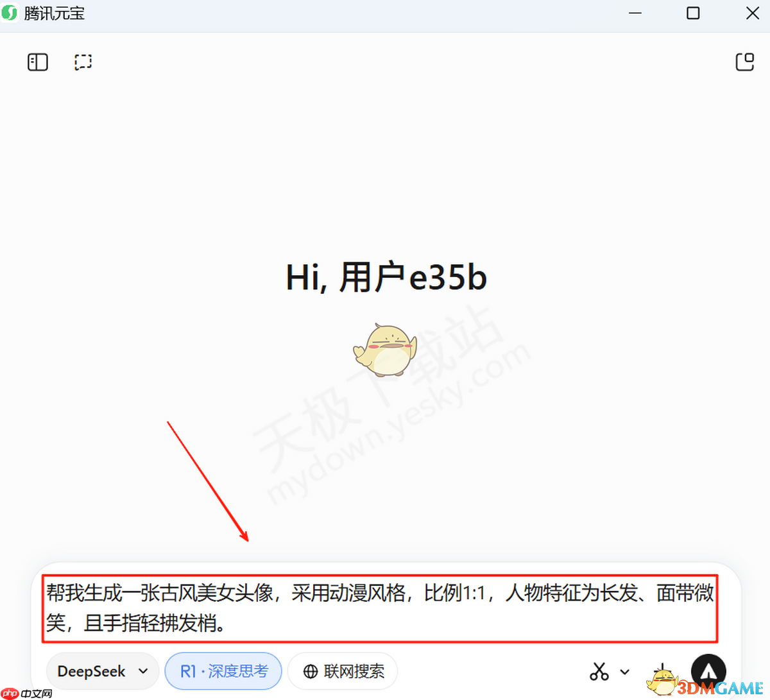770x700 pixels.
Task: Click the Tencent Yuanbao logo in title bar
Action: tap(10, 13)
